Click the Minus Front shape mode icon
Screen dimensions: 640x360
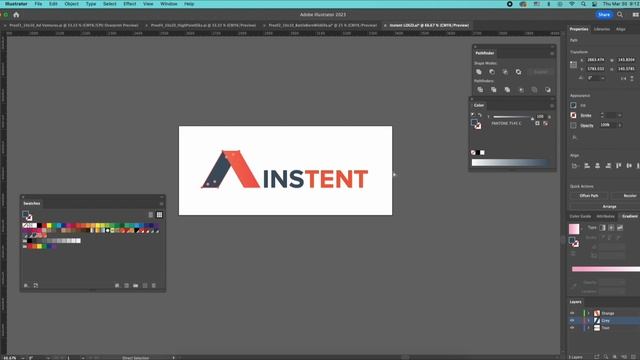tap(492, 72)
